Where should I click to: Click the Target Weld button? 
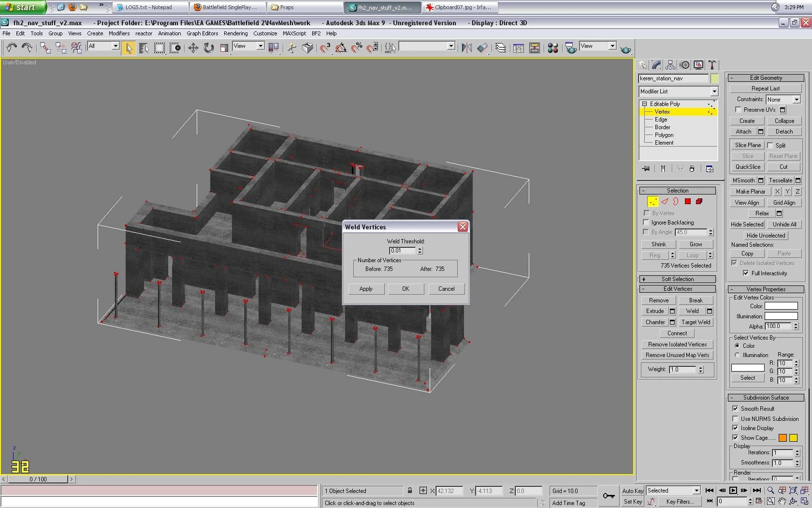tap(696, 322)
